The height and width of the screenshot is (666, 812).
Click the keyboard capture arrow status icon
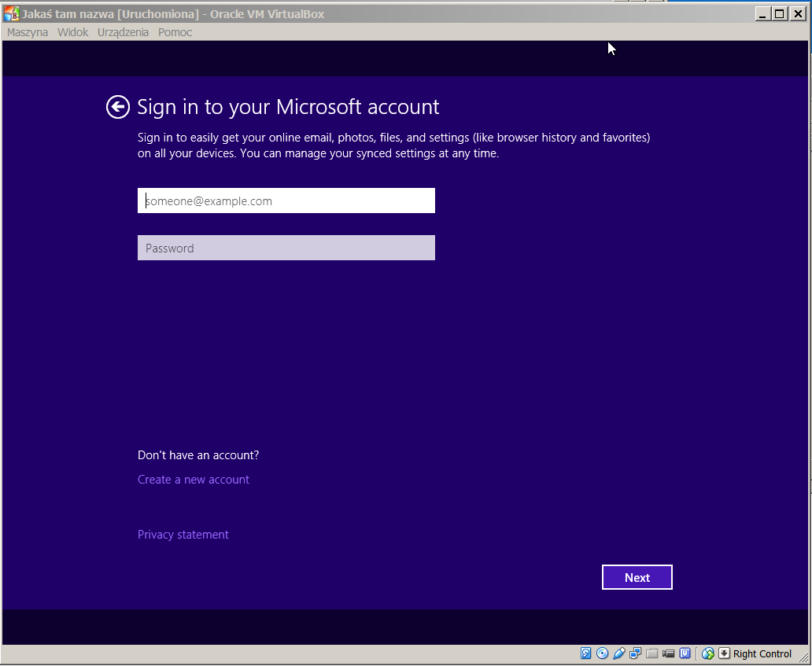click(x=724, y=653)
